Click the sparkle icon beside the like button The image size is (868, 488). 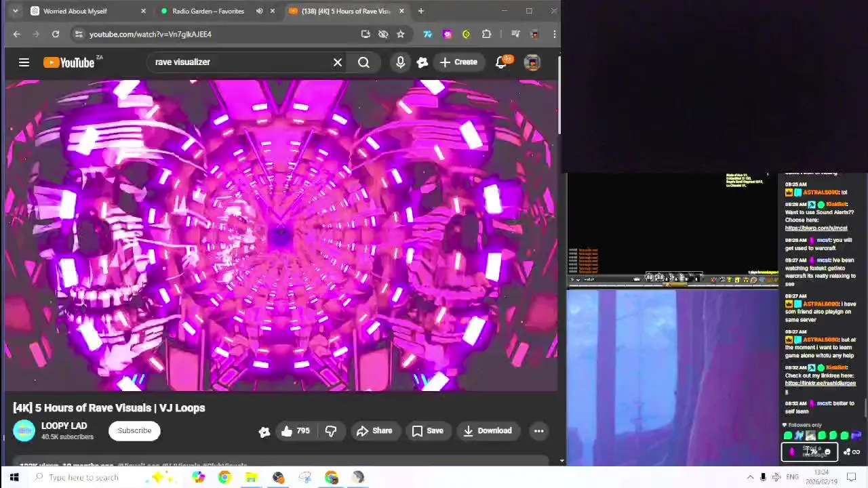264,432
